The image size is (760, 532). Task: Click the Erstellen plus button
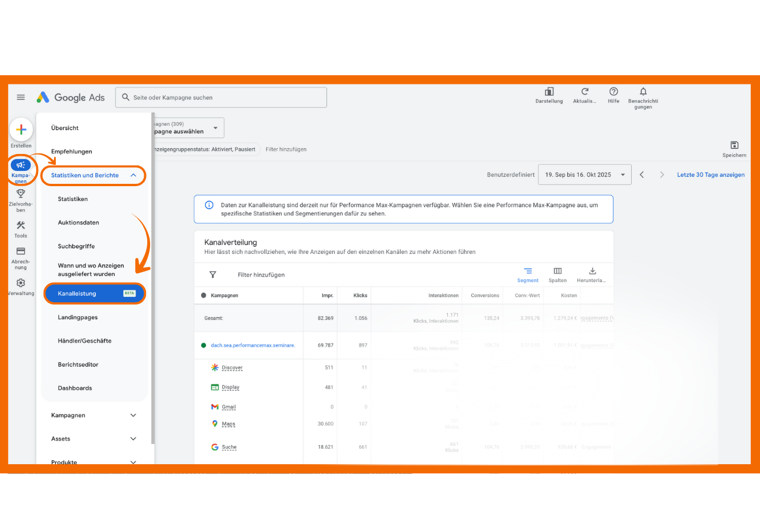coord(21,130)
